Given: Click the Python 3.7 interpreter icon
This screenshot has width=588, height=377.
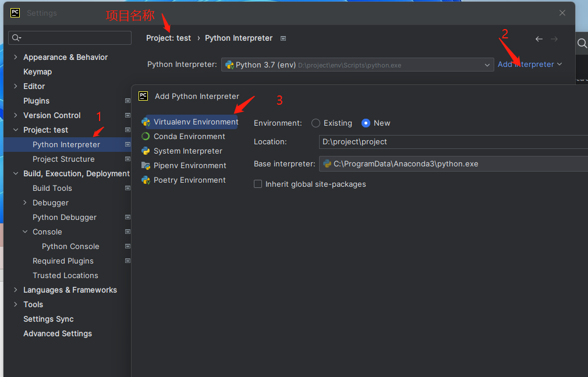Looking at the screenshot, I should tap(229, 65).
